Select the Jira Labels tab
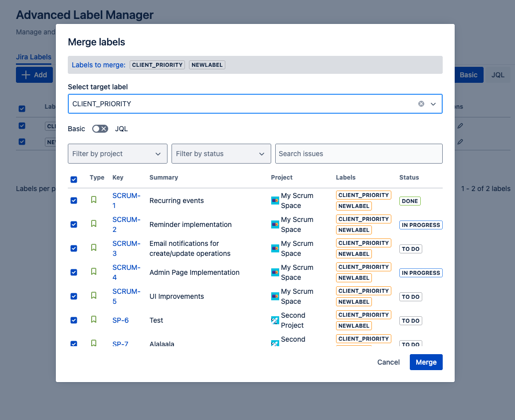The width and height of the screenshot is (515, 420). coord(33,57)
